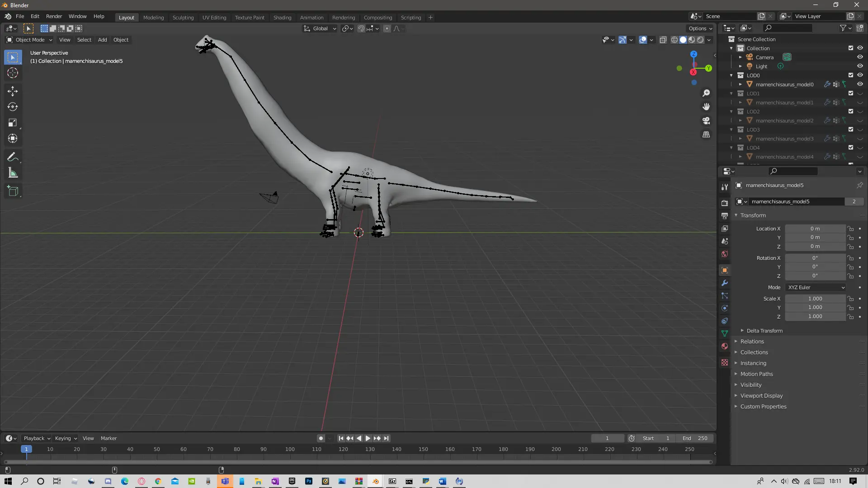Lock the Location X value

click(850, 229)
